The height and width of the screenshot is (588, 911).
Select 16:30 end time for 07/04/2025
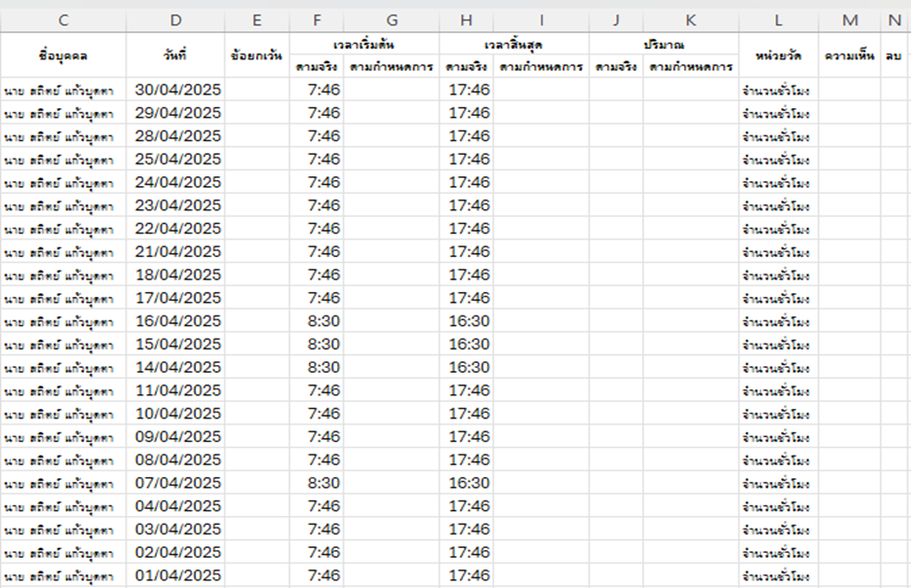[x=469, y=483]
